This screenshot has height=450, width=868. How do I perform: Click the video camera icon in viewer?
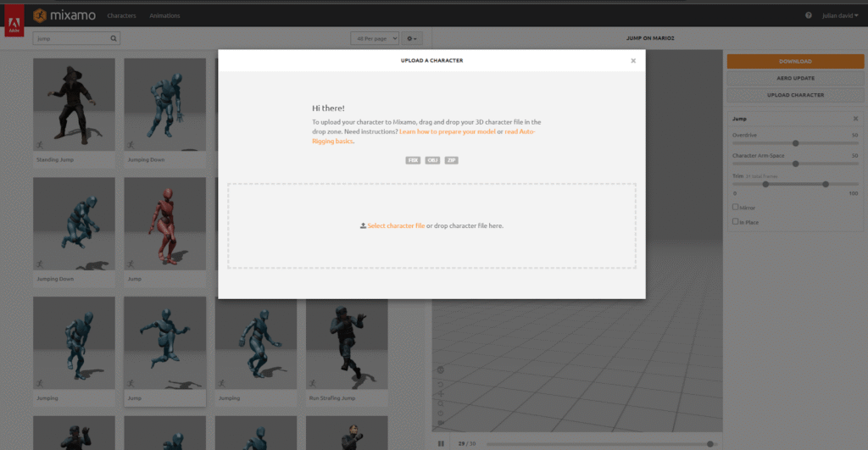tap(441, 423)
